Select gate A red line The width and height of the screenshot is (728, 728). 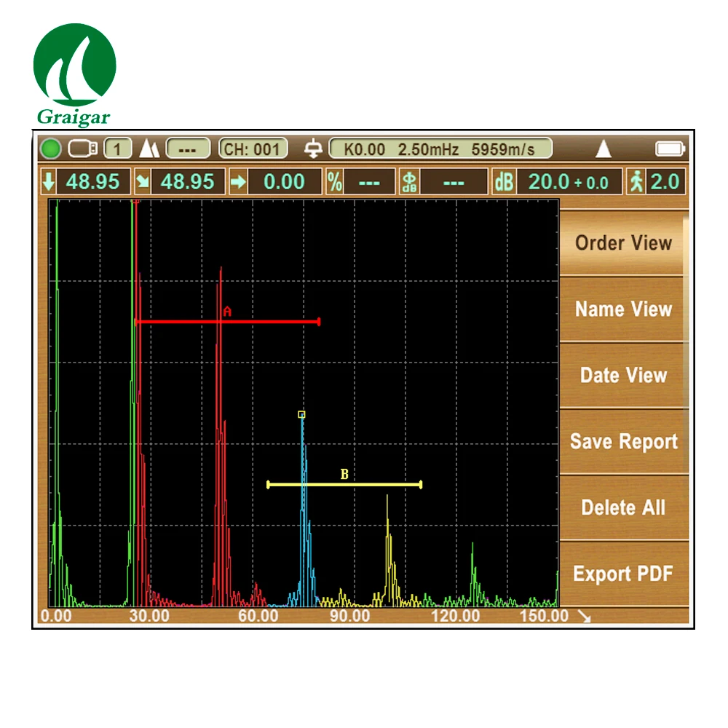click(227, 321)
